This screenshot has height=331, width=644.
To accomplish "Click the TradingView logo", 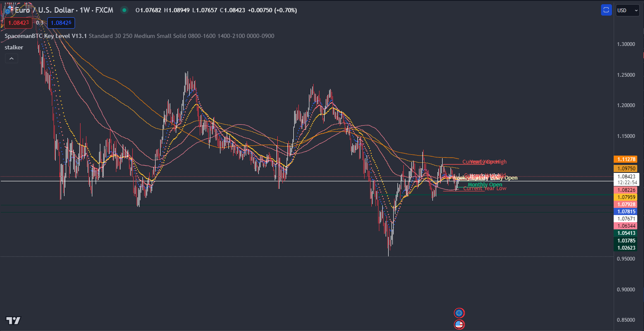I will (x=13, y=321).
